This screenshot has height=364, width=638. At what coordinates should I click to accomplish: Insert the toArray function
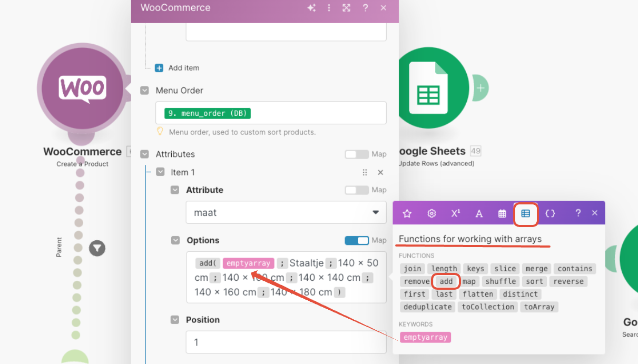(539, 307)
